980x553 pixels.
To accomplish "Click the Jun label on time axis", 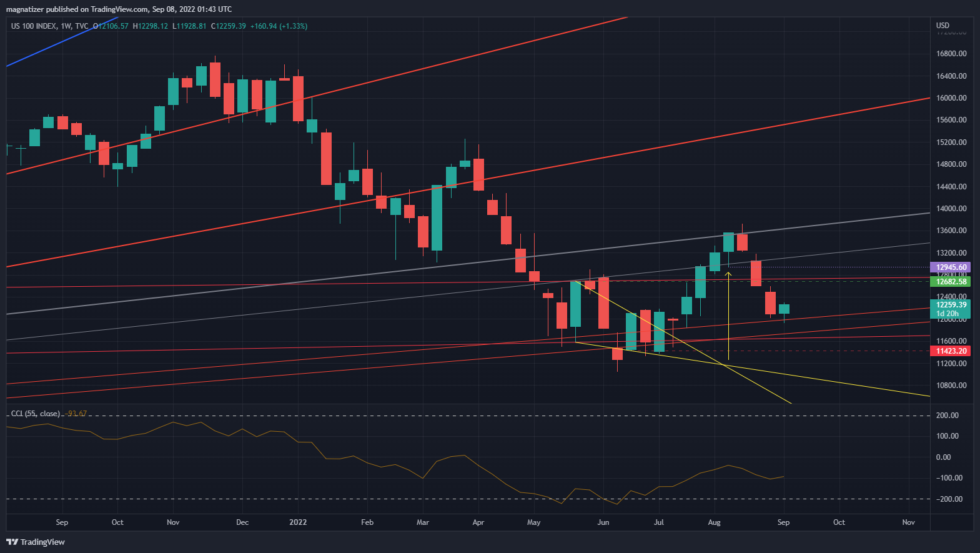I will point(603,522).
